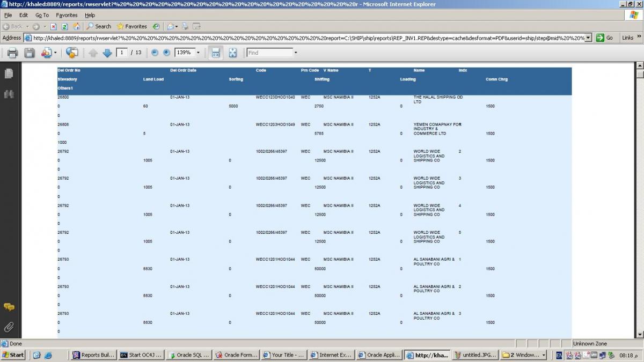Go to next page arrow

(107, 53)
